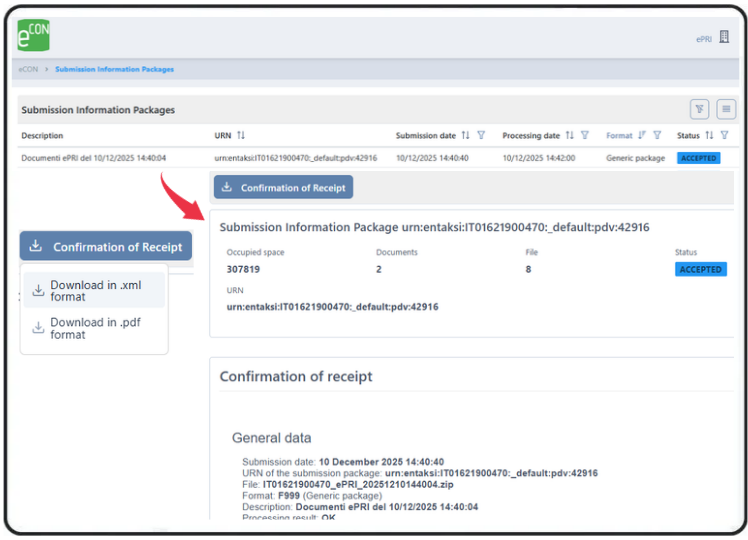The height and width of the screenshot is (540, 748).
Task: Click the small Confirmation of Receipt button under the table row
Action: (x=283, y=187)
